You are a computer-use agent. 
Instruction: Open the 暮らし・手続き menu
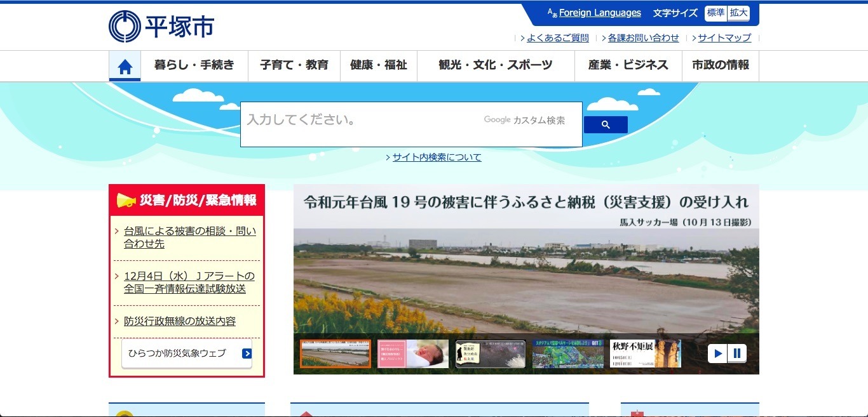[x=194, y=65]
